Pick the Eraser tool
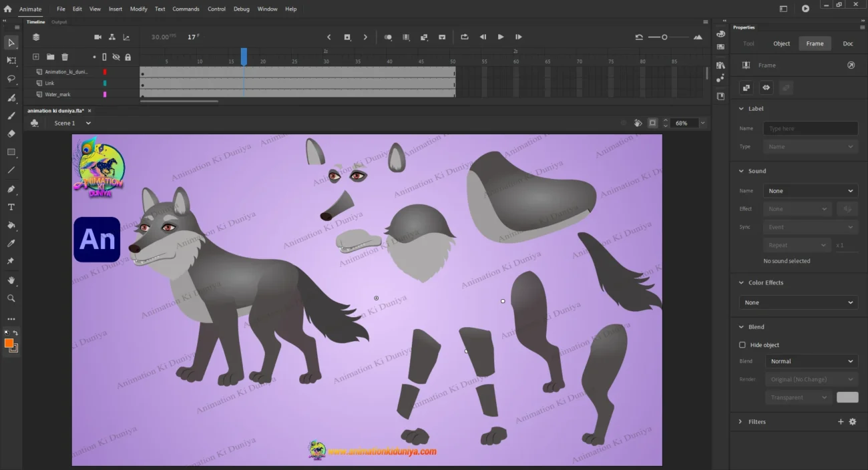 tap(11, 134)
